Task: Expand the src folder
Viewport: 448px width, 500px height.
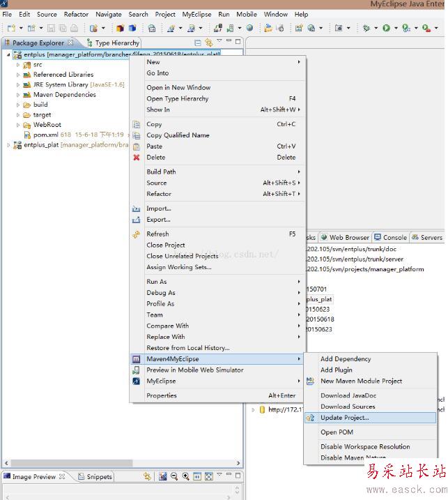Action: [x=18, y=65]
